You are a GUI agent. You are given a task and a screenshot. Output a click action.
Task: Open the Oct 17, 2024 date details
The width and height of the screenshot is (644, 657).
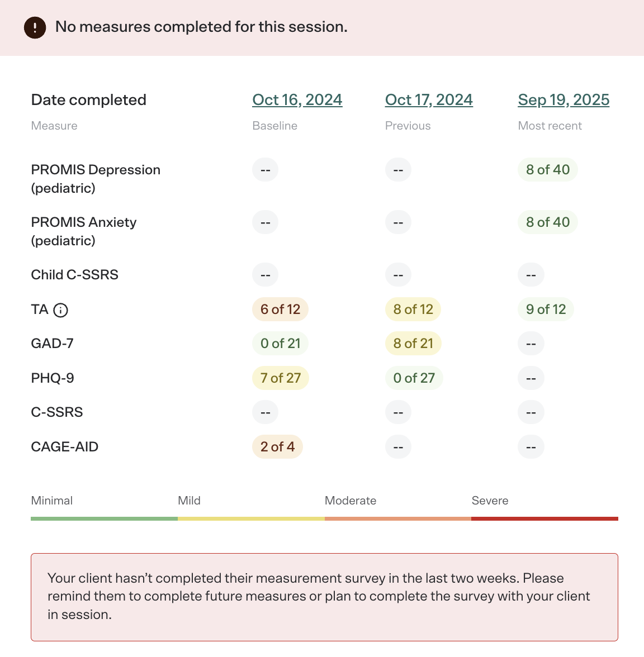pyautogui.click(x=429, y=99)
